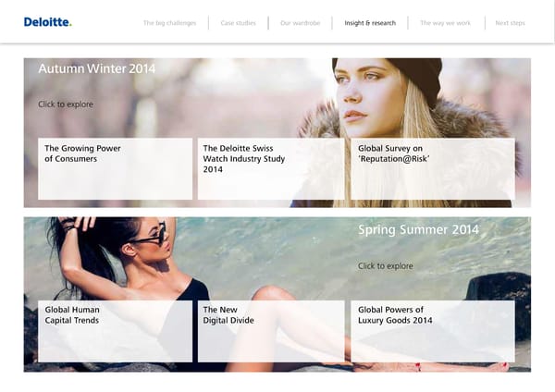Click the Spring Summer 2014 heading
The image size is (555, 392).
point(418,230)
